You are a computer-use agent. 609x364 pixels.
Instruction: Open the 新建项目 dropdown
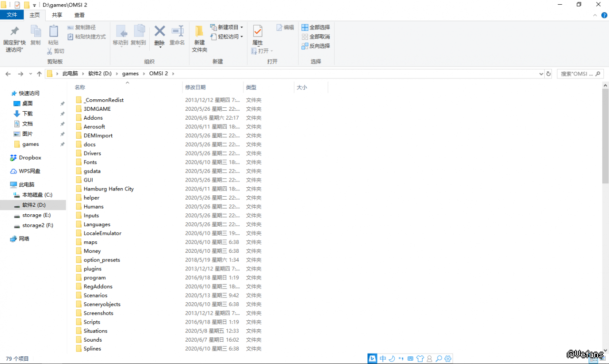point(227,28)
